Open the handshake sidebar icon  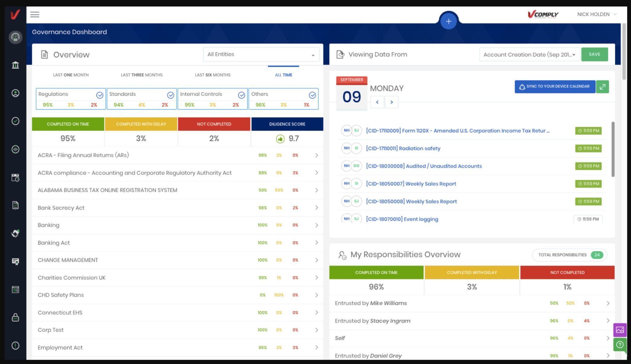coord(15,233)
